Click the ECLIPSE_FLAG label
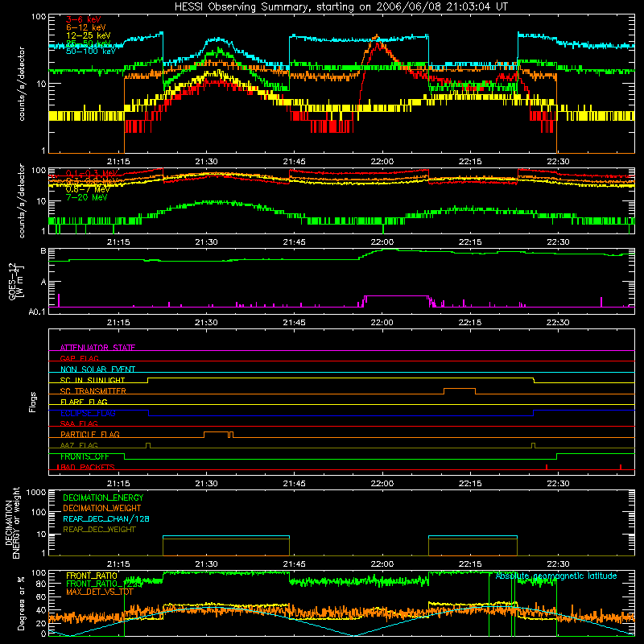The height and width of the screenshot is (644, 644). click(88, 413)
